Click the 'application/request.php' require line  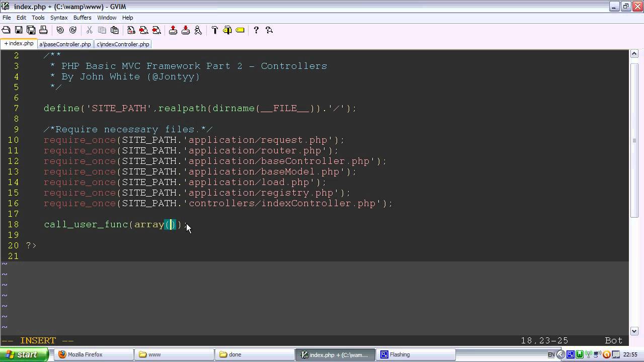pos(194,140)
